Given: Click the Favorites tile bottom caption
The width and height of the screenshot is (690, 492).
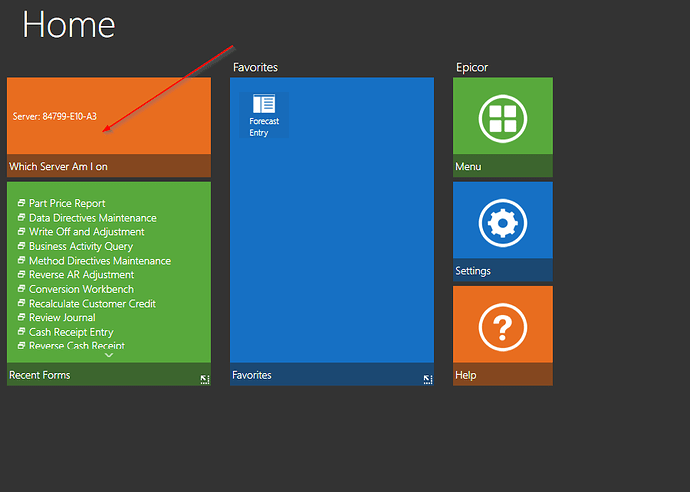Looking at the screenshot, I should (x=252, y=375).
